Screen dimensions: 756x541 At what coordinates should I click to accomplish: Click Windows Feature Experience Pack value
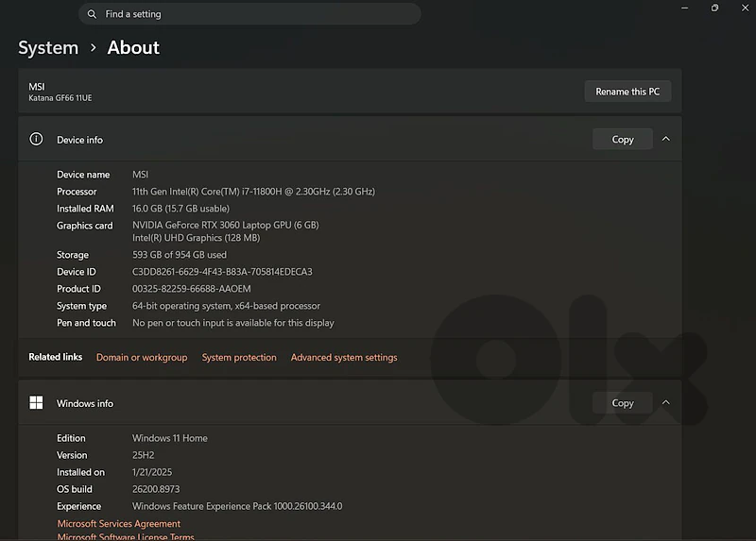[237, 506]
